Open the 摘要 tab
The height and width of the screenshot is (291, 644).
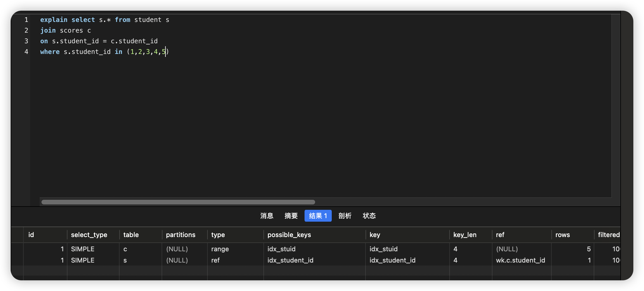tap(291, 216)
